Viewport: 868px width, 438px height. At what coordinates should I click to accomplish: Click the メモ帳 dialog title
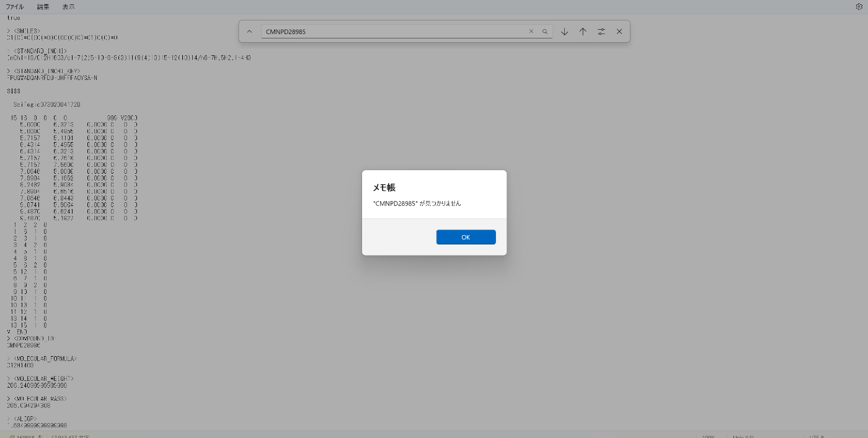tap(384, 187)
